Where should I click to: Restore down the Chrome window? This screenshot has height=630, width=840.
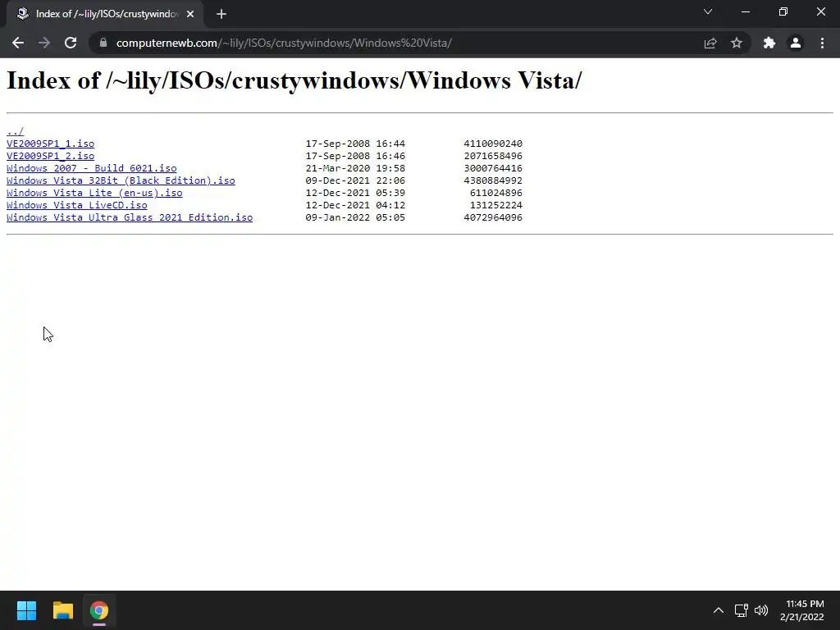(783, 11)
